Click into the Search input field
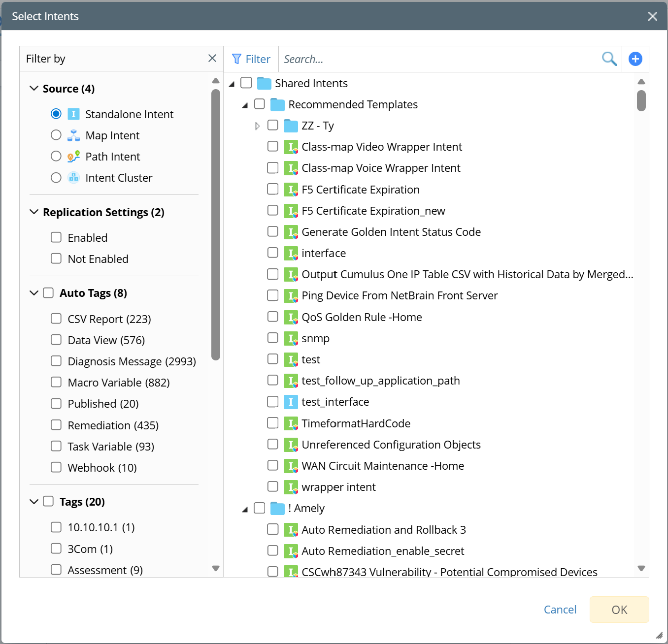Image resolution: width=668 pixels, height=644 pixels. (438, 59)
